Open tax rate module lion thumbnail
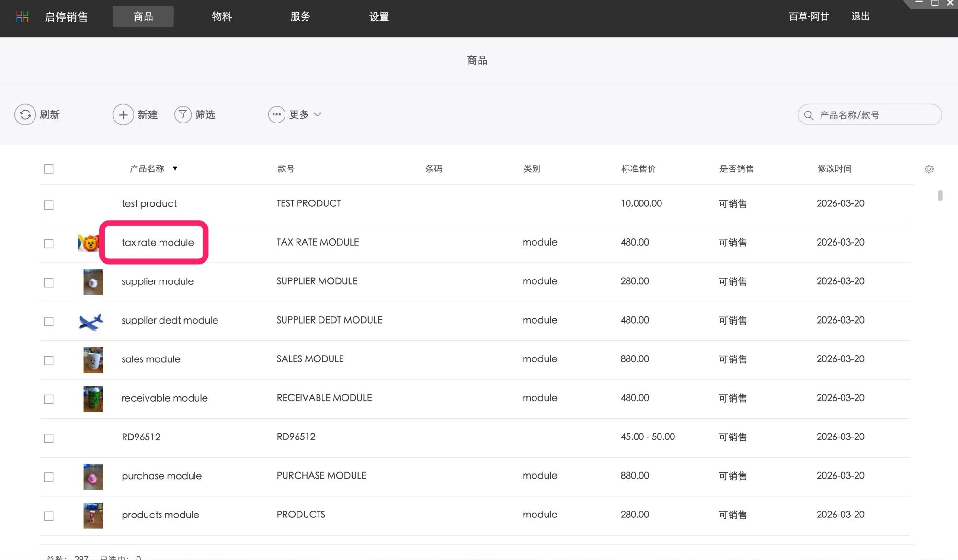The width and height of the screenshot is (958, 560). [89, 243]
